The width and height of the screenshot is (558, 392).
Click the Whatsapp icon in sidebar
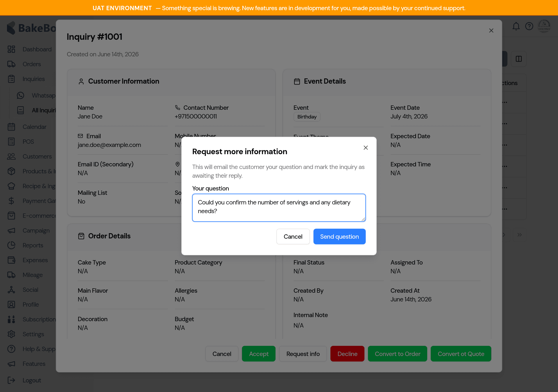click(20, 96)
